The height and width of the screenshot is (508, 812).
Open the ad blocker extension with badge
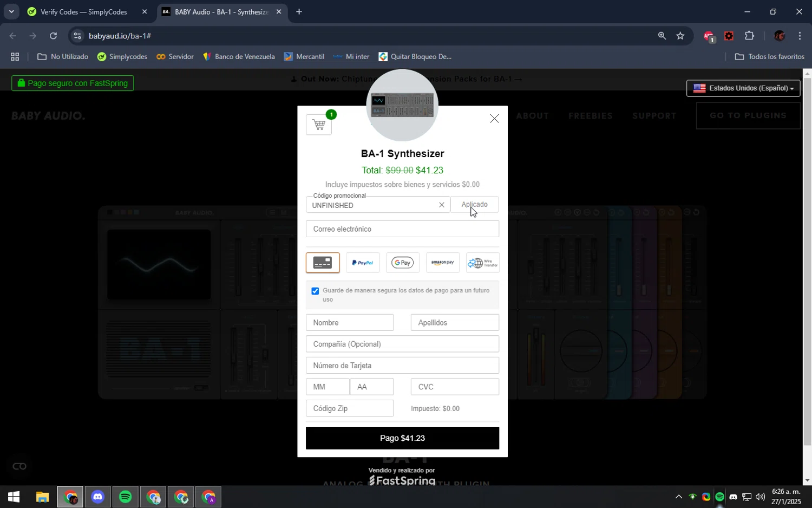pos(709,36)
